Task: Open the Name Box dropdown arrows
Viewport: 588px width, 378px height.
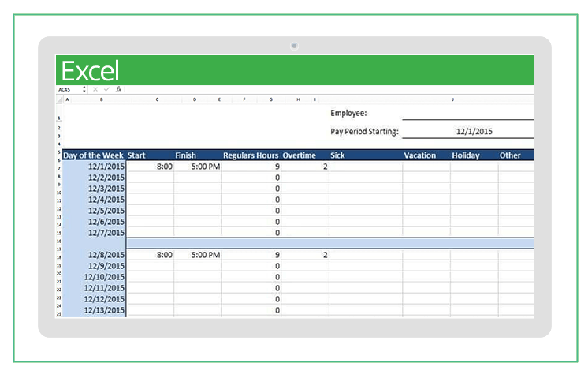Action: pyautogui.click(x=84, y=90)
